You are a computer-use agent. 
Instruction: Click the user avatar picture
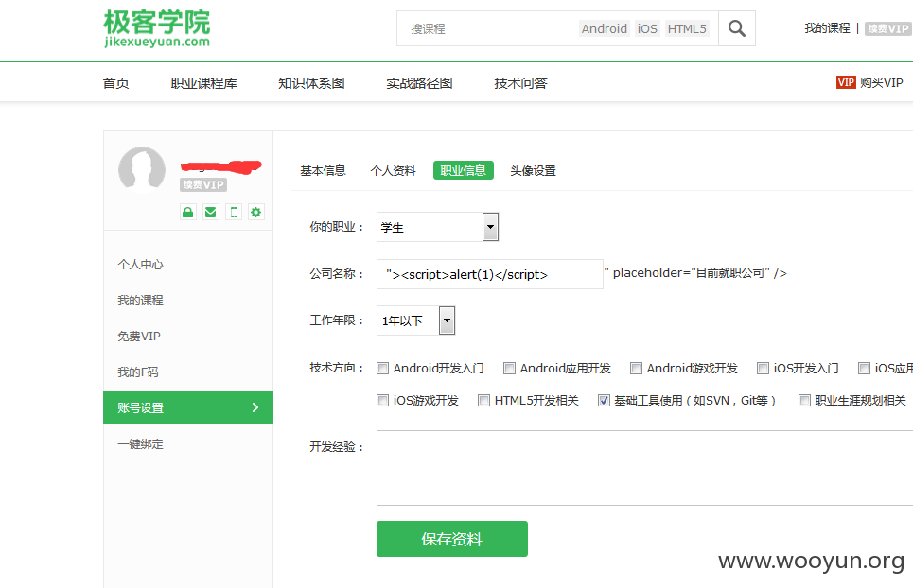tap(142, 170)
